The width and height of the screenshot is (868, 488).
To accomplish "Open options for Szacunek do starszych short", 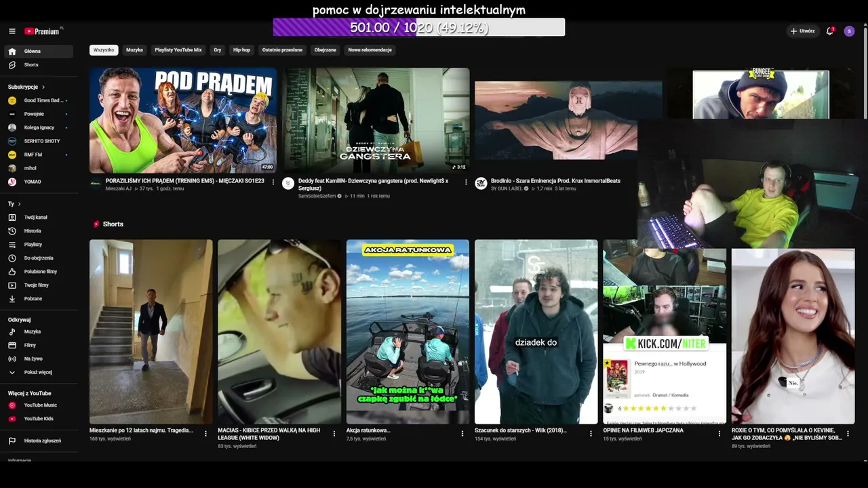I will point(591,434).
